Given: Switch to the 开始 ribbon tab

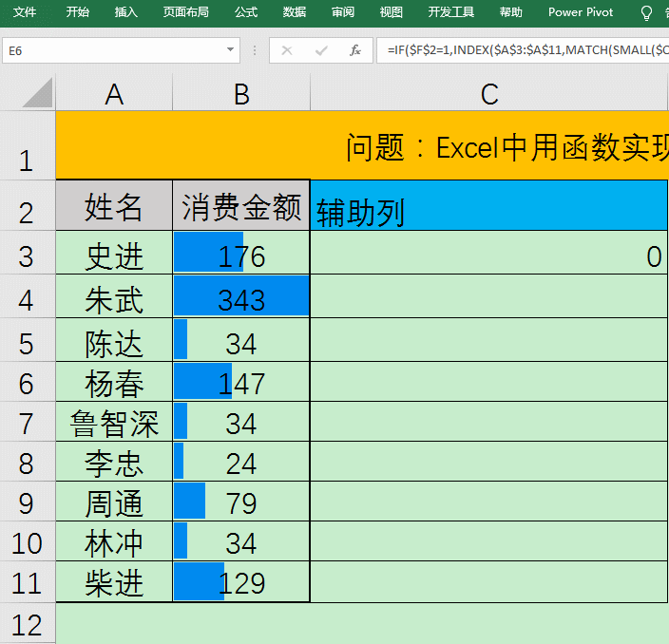Looking at the screenshot, I should (78, 12).
